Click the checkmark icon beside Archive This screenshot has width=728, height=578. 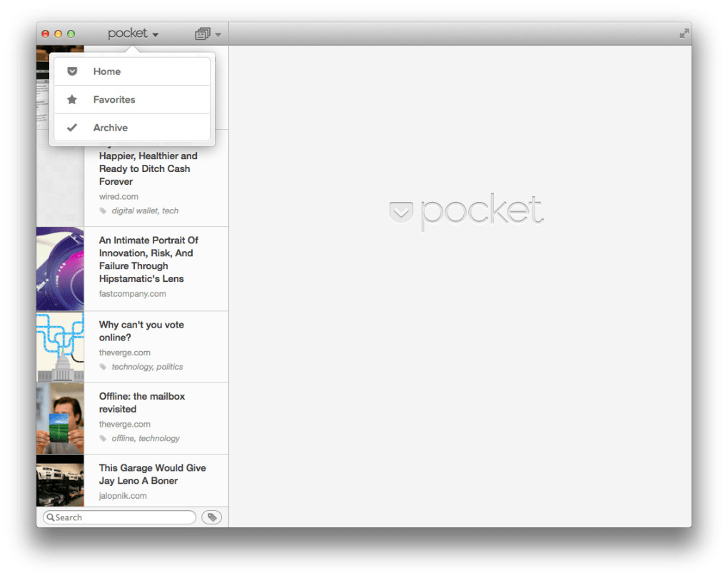pyautogui.click(x=72, y=128)
